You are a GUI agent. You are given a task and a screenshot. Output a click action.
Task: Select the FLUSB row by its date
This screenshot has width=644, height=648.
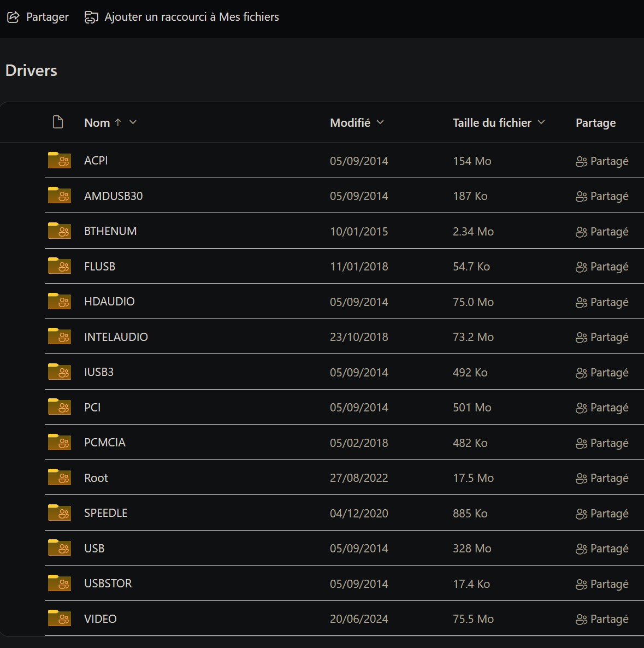[x=359, y=267]
